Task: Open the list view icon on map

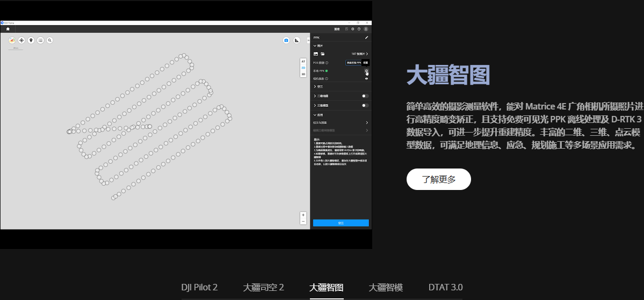Action: pyautogui.click(x=40, y=40)
